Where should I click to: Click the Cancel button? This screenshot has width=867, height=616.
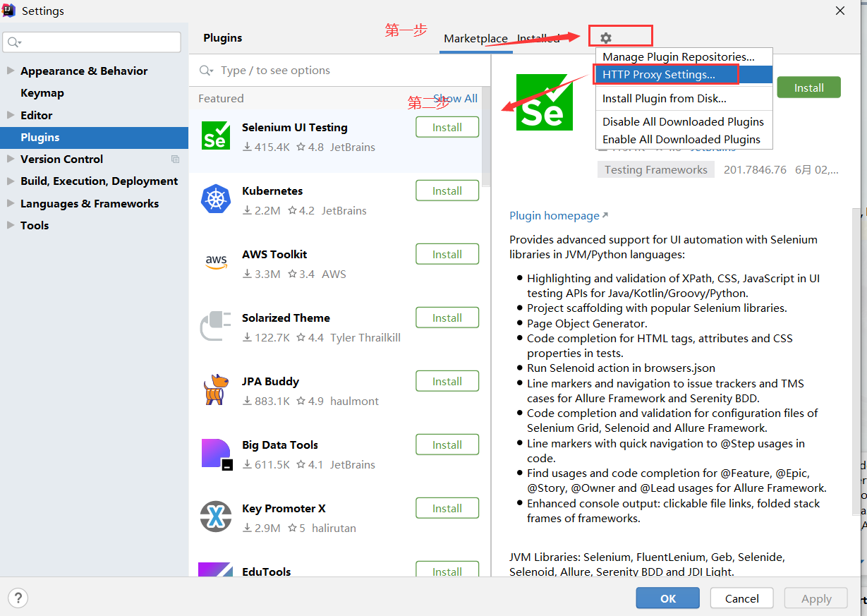(742, 598)
